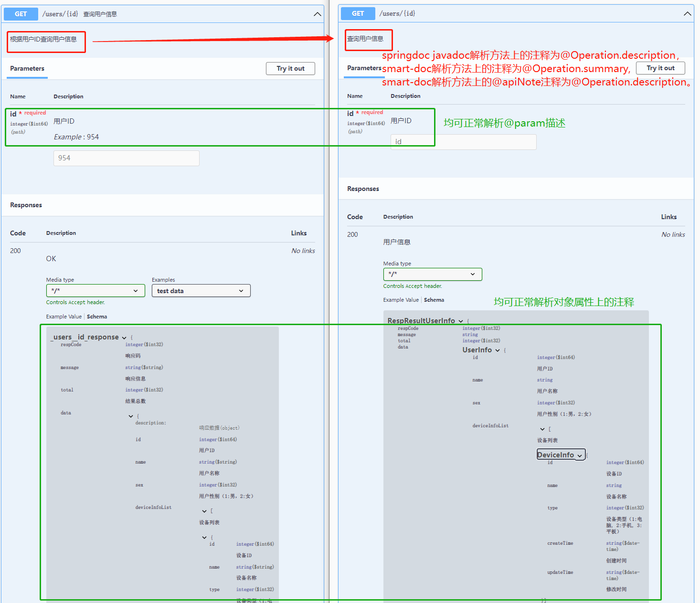Collapse the _users__id_response schema
Screen dimensions: 700x603
(x=124, y=338)
